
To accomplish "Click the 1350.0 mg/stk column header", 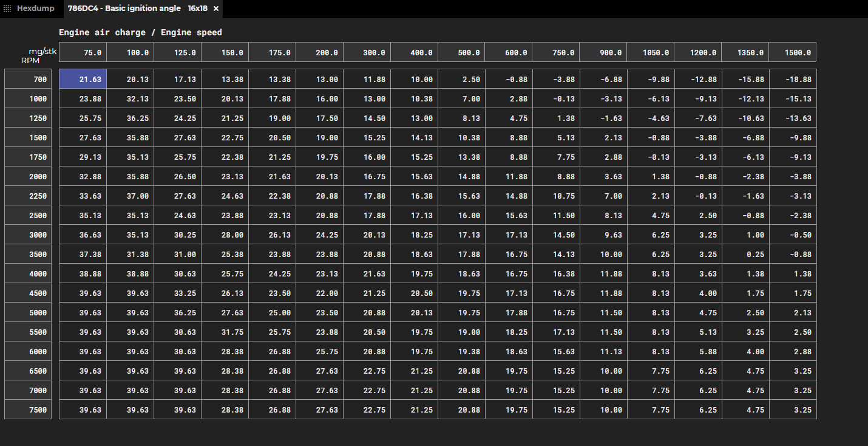I will [745, 52].
